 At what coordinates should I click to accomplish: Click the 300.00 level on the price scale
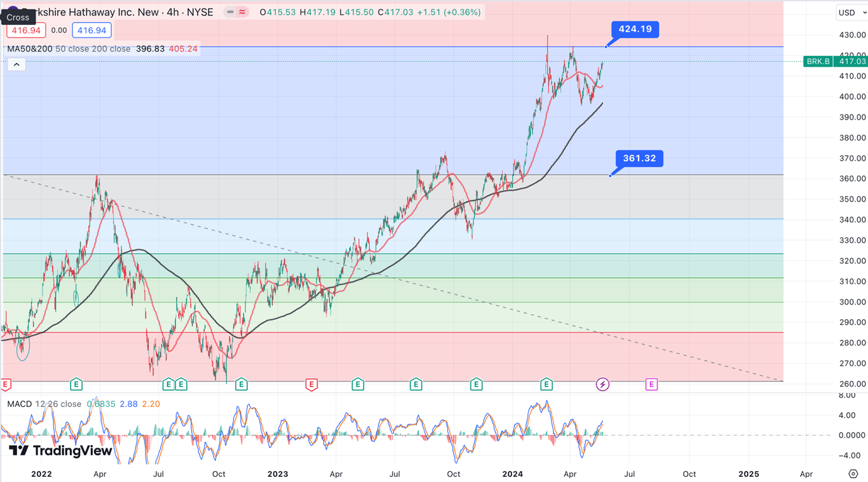(852, 302)
